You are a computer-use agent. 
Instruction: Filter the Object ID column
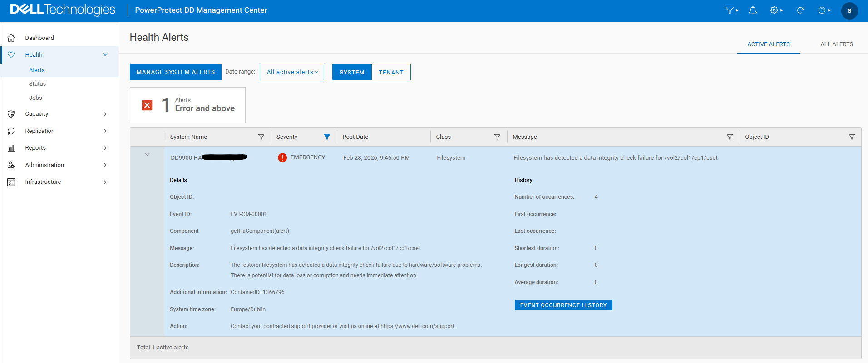click(852, 137)
